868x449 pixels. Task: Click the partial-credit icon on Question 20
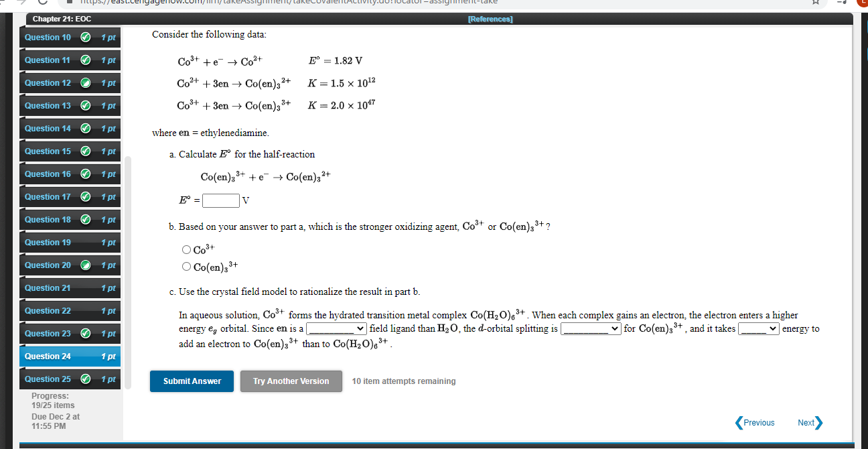[86, 265]
